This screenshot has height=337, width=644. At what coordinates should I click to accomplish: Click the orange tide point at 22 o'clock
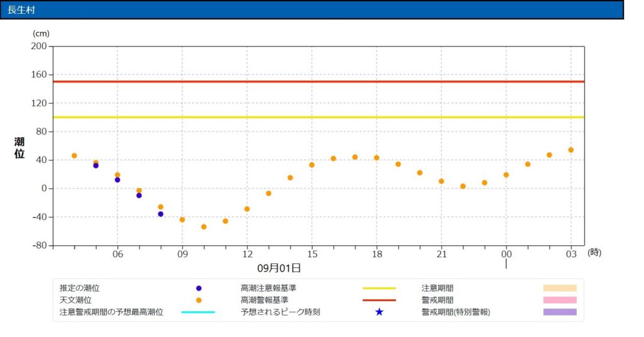pos(463,186)
